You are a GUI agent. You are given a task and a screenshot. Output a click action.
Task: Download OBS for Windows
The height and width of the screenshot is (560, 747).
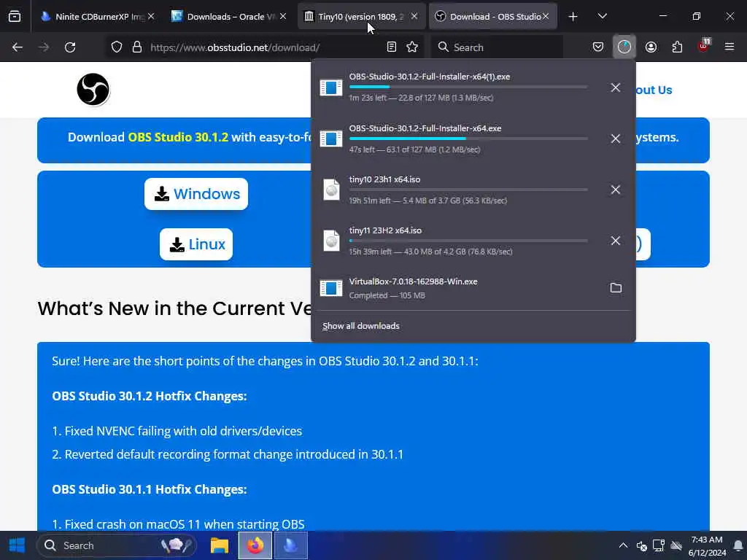tap(196, 194)
